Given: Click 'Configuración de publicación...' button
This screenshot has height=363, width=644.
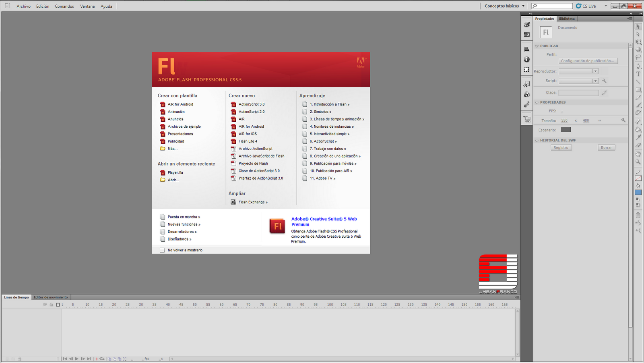Looking at the screenshot, I should click(588, 61).
